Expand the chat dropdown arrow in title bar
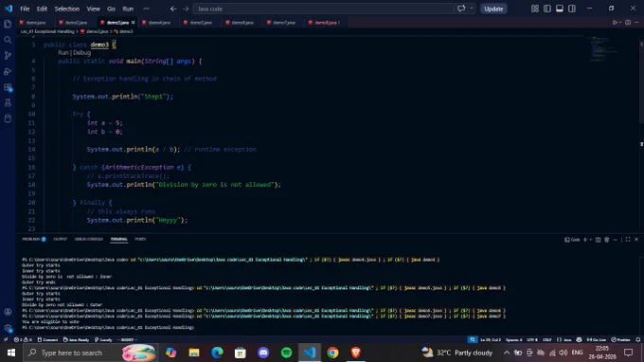 tap(471, 9)
